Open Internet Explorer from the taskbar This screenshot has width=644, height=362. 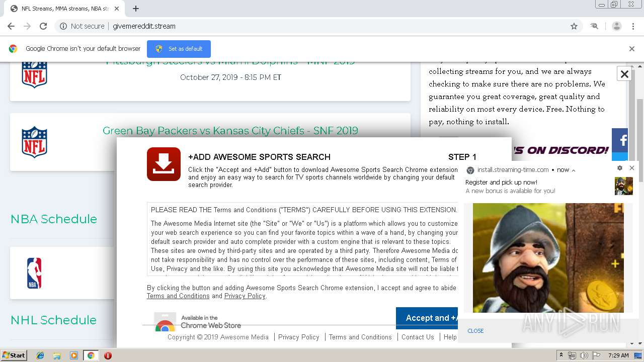coord(40,355)
